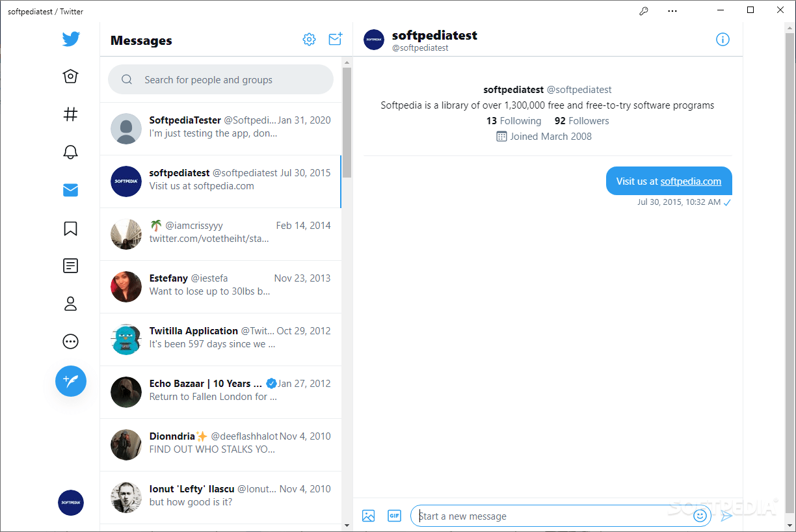Click the title bar key icon
Screen dimensions: 796x532
point(644,10)
